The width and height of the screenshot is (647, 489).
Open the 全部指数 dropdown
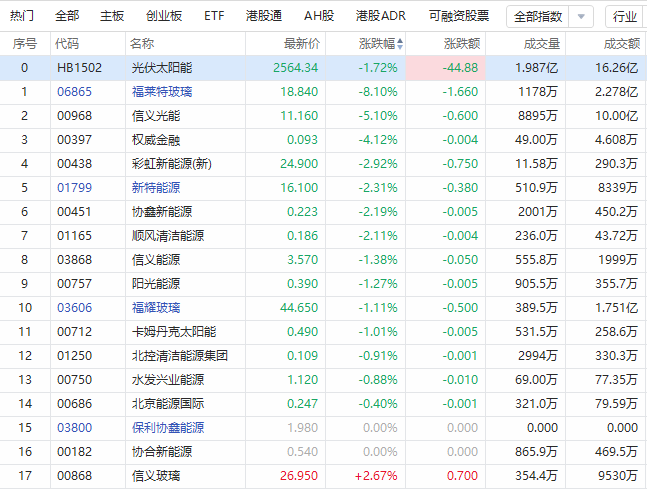(538, 17)
